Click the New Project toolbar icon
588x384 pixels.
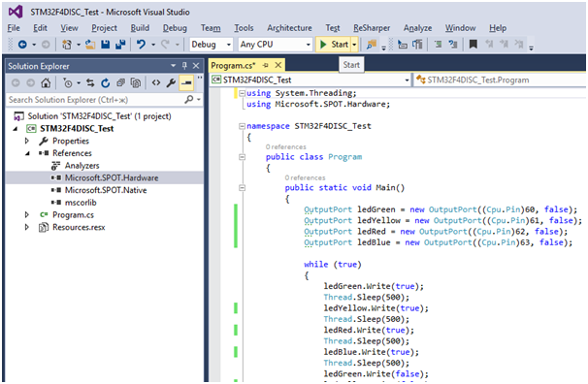tap(67, 45)
